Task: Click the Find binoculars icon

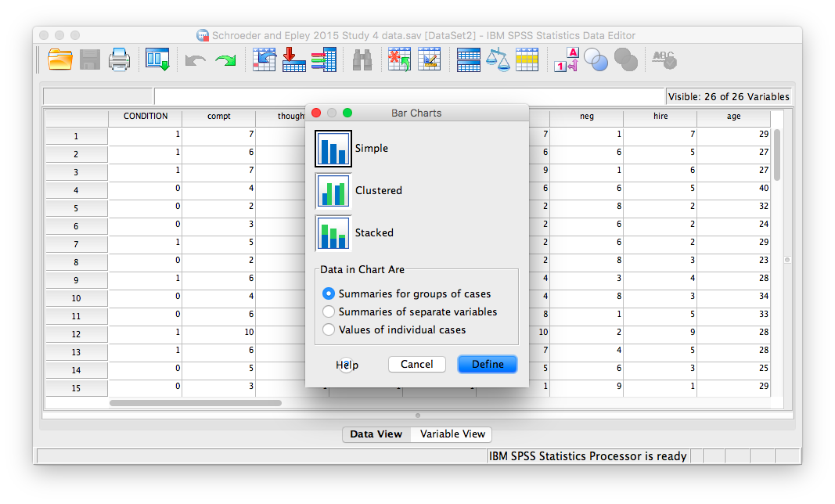Action: click(x=362, y=59)
